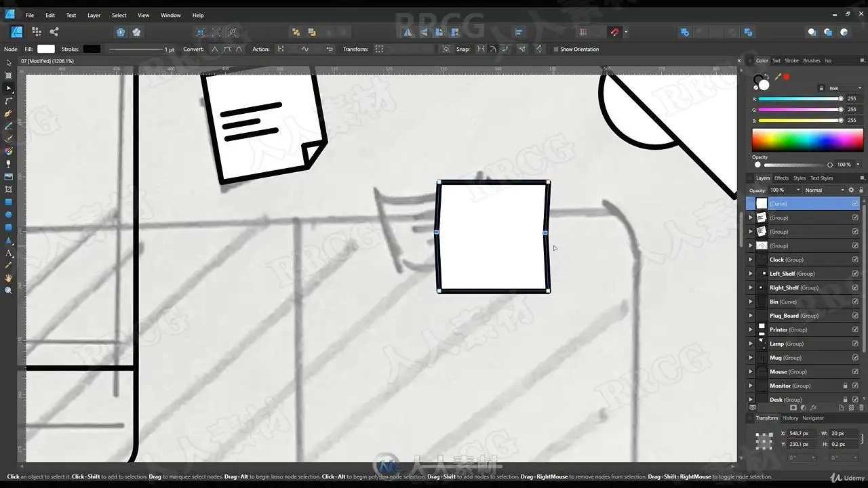This screenshot has height=488, width=868.
Task: Open the Select menu
Action: coord(119,15)
